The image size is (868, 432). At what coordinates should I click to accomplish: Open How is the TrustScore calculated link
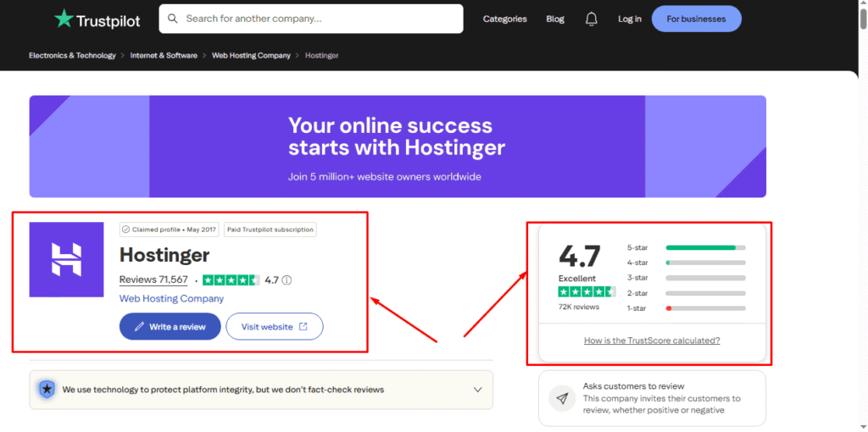point(652,341)
